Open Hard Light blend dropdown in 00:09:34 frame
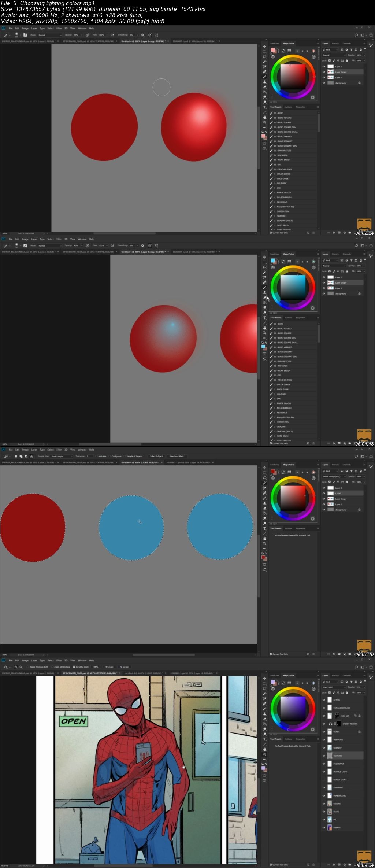 [x=334, y=687]
